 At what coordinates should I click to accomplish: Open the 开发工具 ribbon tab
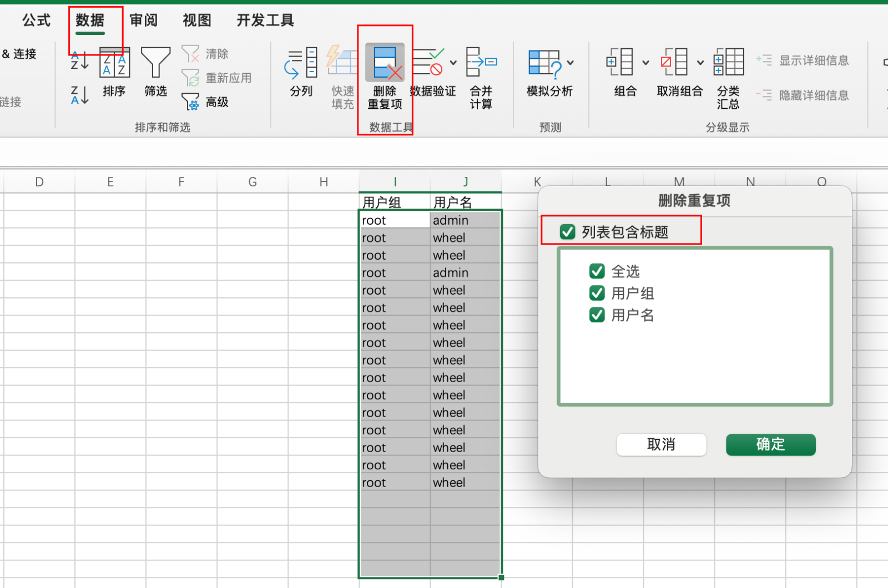[265, 21]
